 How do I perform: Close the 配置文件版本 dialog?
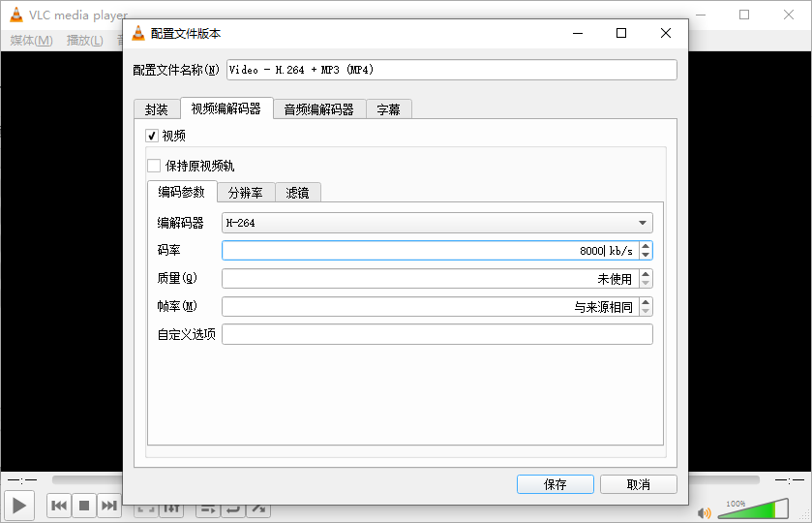click(666, 33)
